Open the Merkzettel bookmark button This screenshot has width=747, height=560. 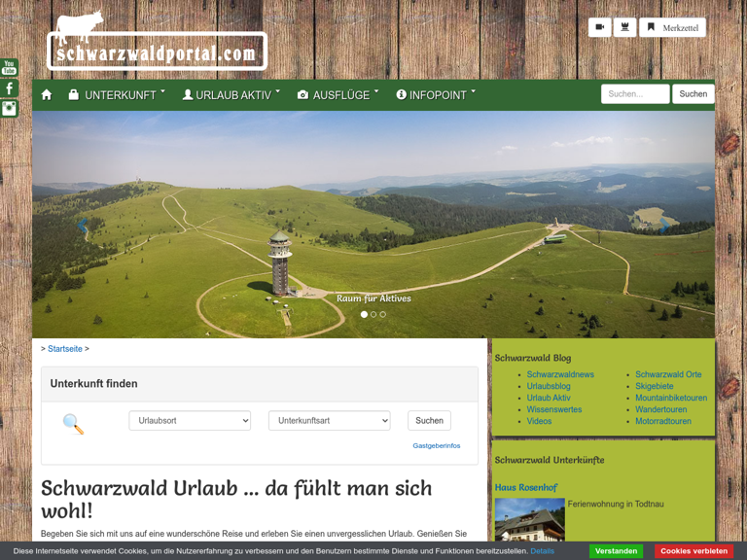click(x=672, y=27)
